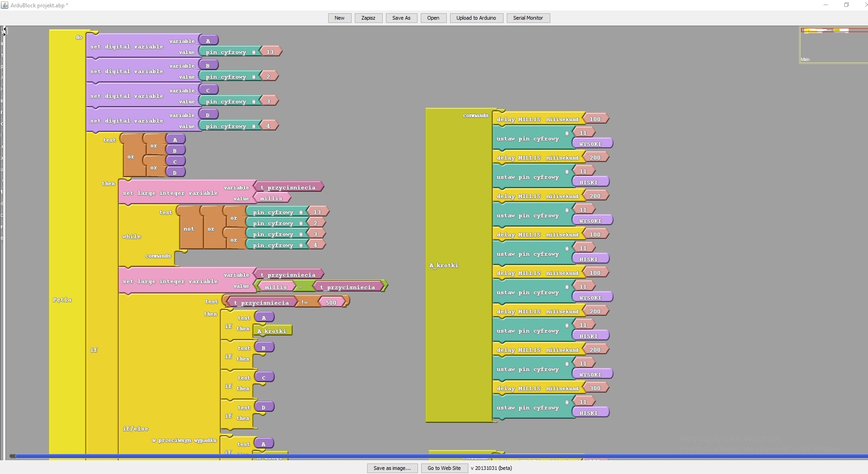Select the Pętla loop block label
The image size is (868, 474).
(x=62, y=300)
